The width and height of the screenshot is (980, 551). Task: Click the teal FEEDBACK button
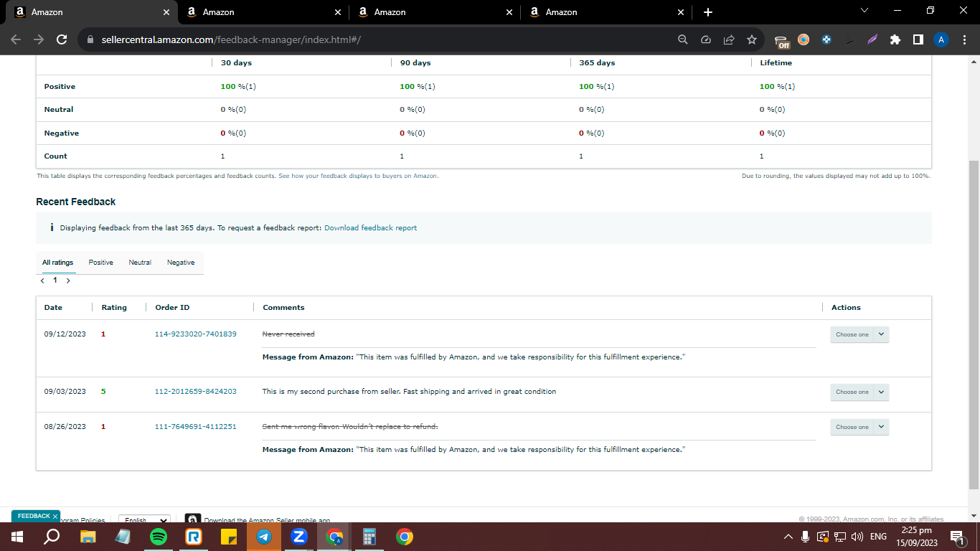pyautogui.click(x=33, y=516)
